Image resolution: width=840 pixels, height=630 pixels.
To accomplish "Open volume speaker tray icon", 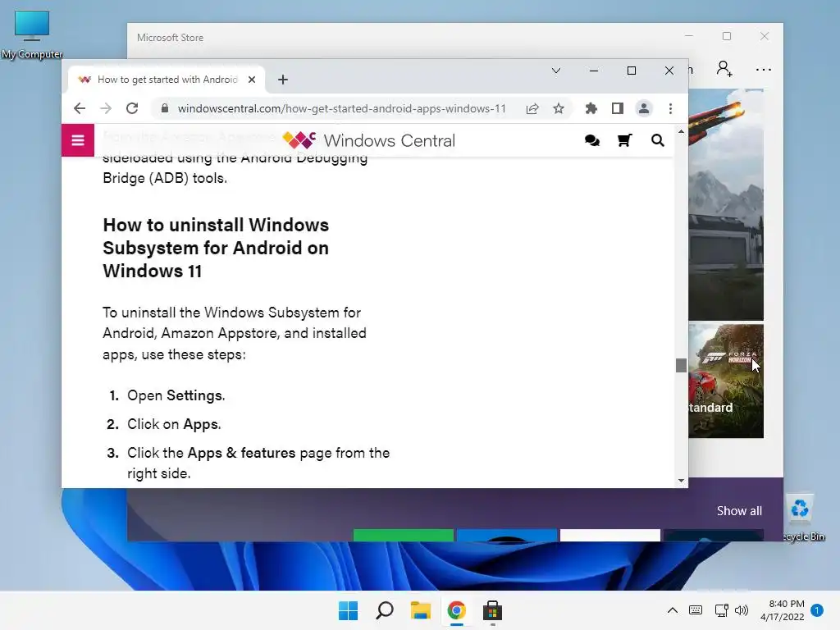I will click(742, 610).
